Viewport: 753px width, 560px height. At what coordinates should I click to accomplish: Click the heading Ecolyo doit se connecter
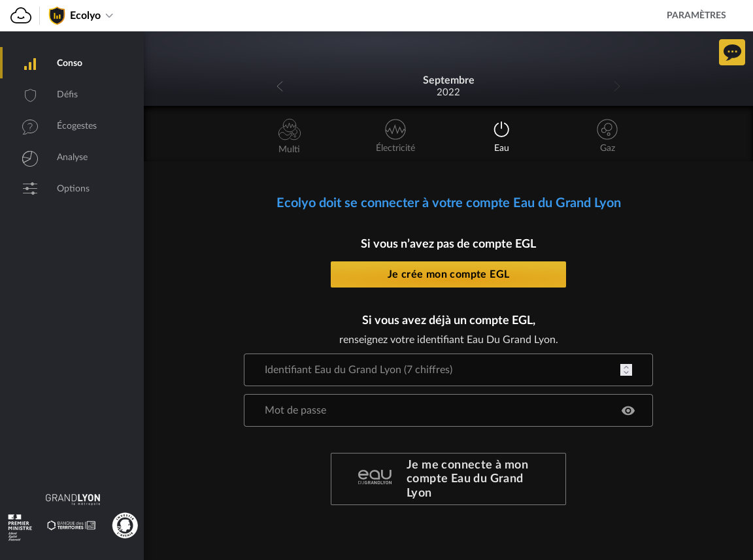[448, 203]
